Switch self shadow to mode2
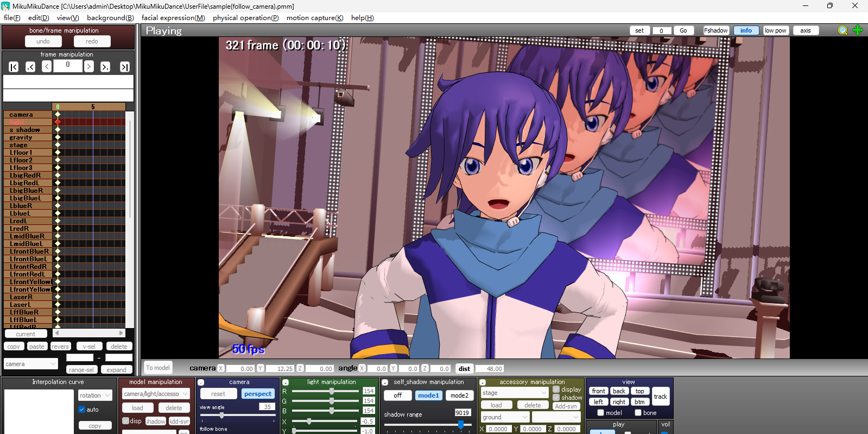The width and height of the screenshot is (868, 434). pyautogui.click(x=459, y=395)
